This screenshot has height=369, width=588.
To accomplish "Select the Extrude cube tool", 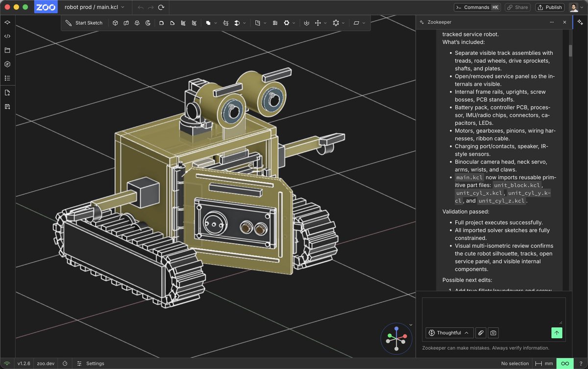I will click(x=115, y=23).
